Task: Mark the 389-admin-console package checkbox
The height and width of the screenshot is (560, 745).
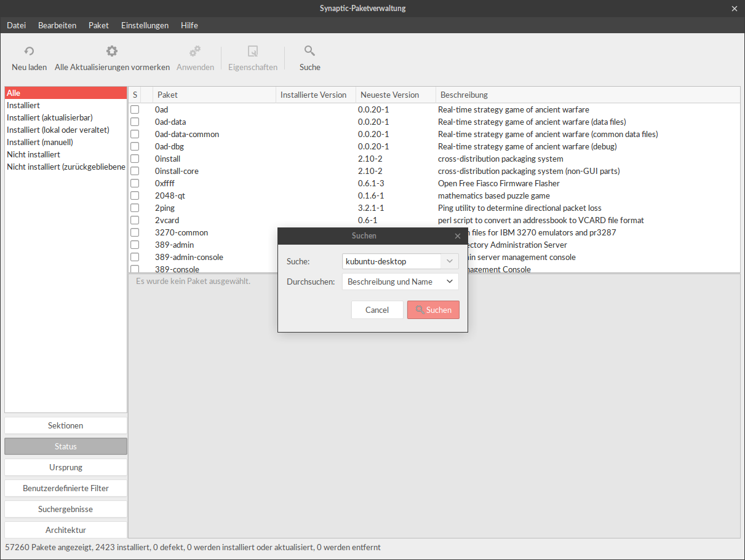Action: click(x=135, y=257)
